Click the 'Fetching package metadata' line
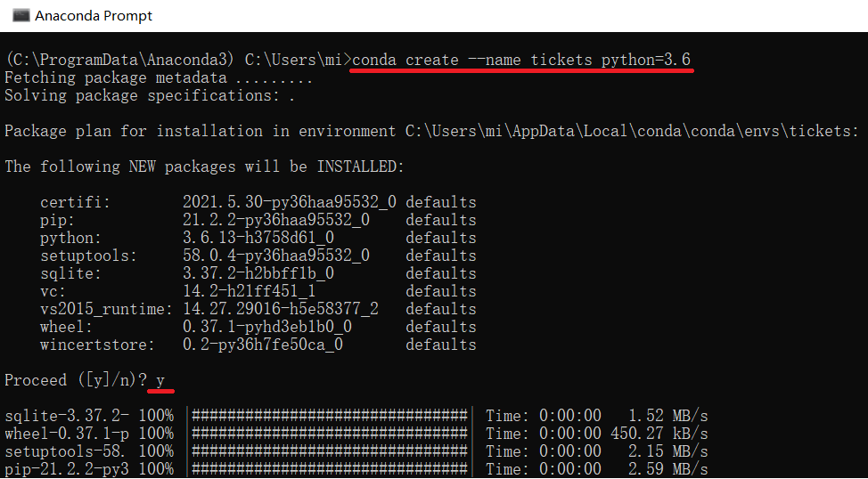This screenshot has width=868, height=479. click(x=159, y=77)
